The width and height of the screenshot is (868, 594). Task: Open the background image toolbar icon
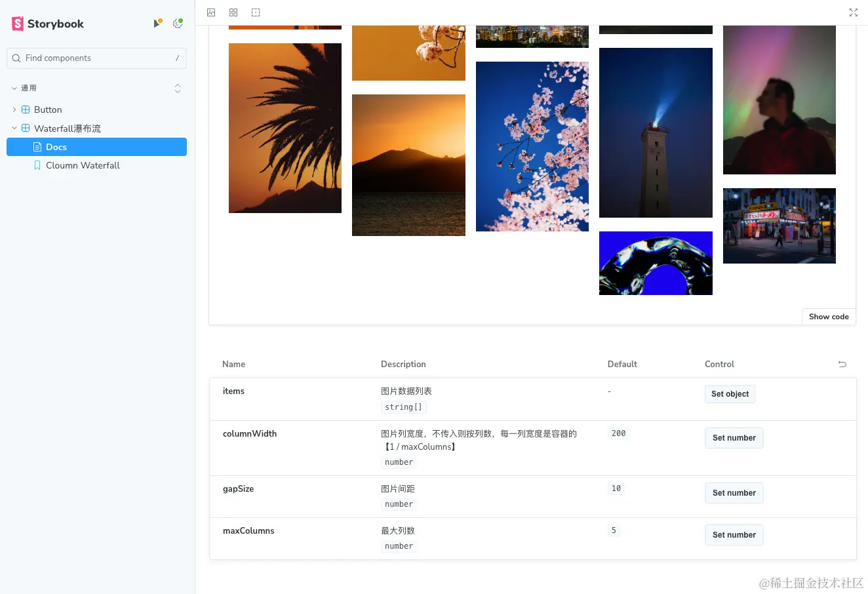pyautogui.click(x=211, y=12)
